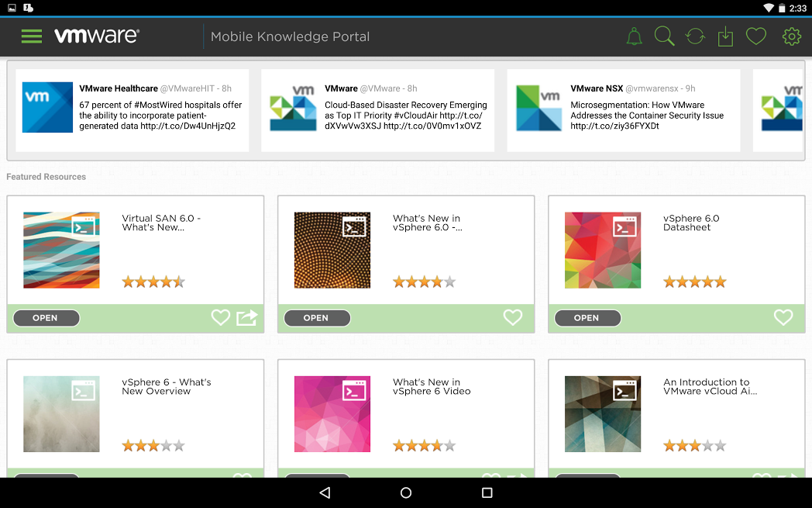Viewport: 812px width, 508px height.
Task: Rate vSphere 6.0 Datasheet stars
Action: [694, 282]
